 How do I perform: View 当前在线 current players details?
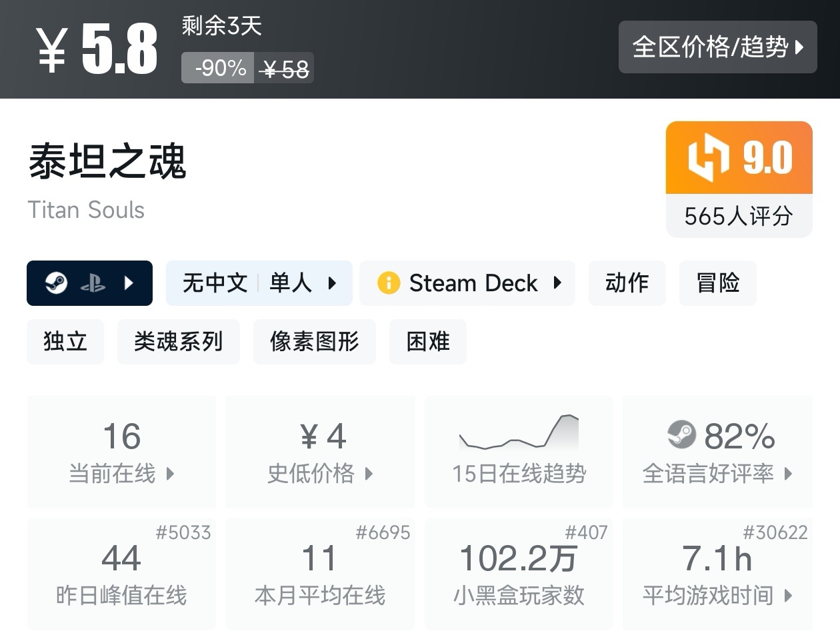coord(121,452)
